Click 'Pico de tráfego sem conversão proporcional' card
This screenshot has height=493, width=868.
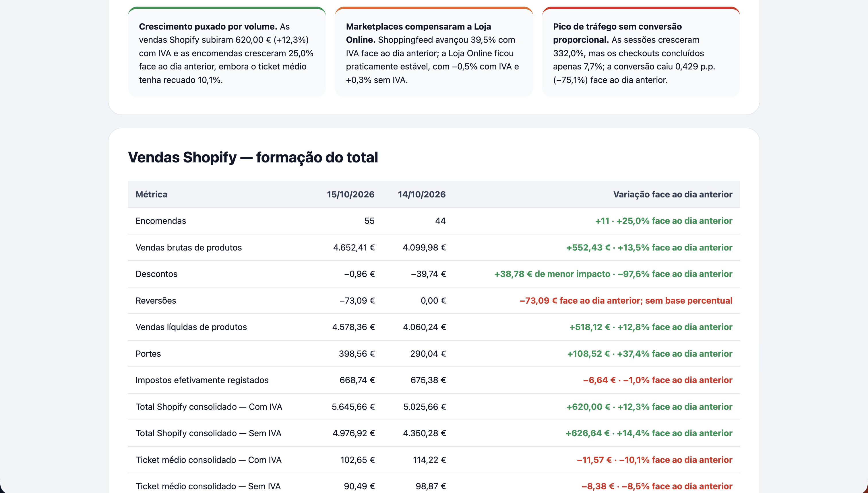[641, 52]
